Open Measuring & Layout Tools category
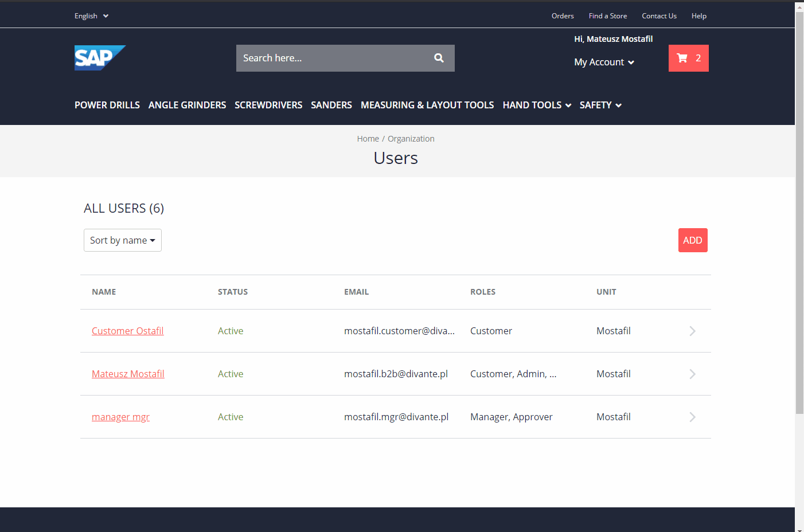This screenshot has width=804, height=532. point(427,105)
